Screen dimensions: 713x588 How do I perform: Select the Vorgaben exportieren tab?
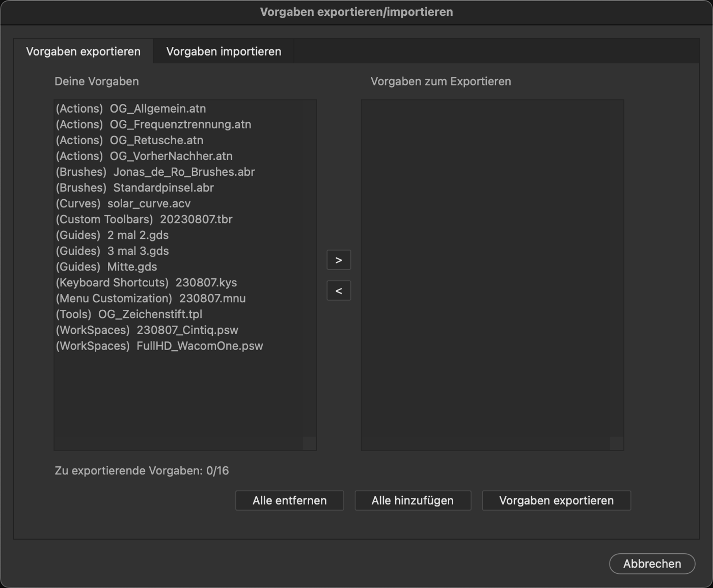(x=84, y=51)
